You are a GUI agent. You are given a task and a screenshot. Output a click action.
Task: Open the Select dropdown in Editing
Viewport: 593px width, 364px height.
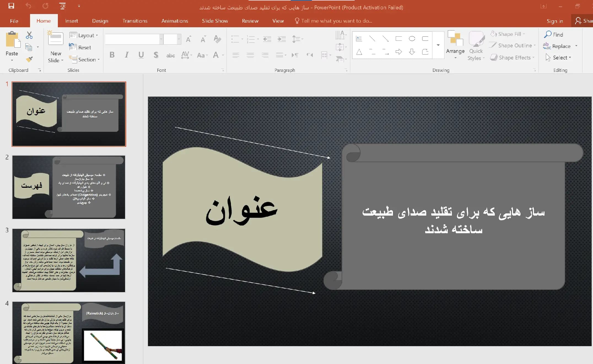tap(558, 58)
